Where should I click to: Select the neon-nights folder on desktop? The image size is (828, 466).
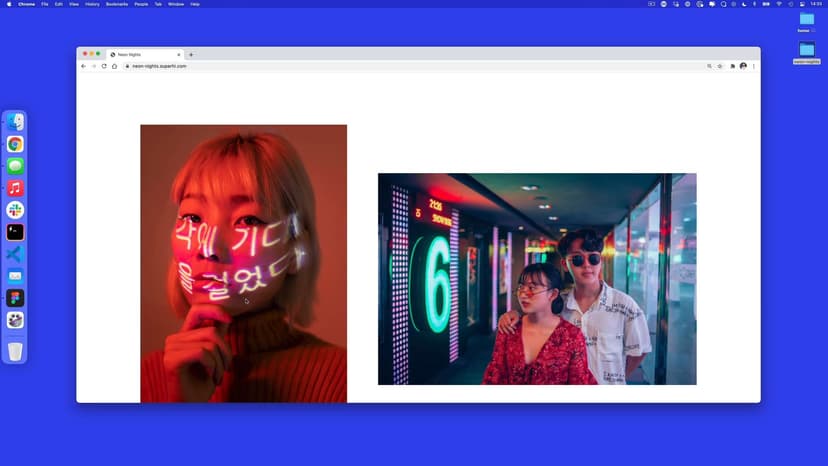[x=806, y=51]
